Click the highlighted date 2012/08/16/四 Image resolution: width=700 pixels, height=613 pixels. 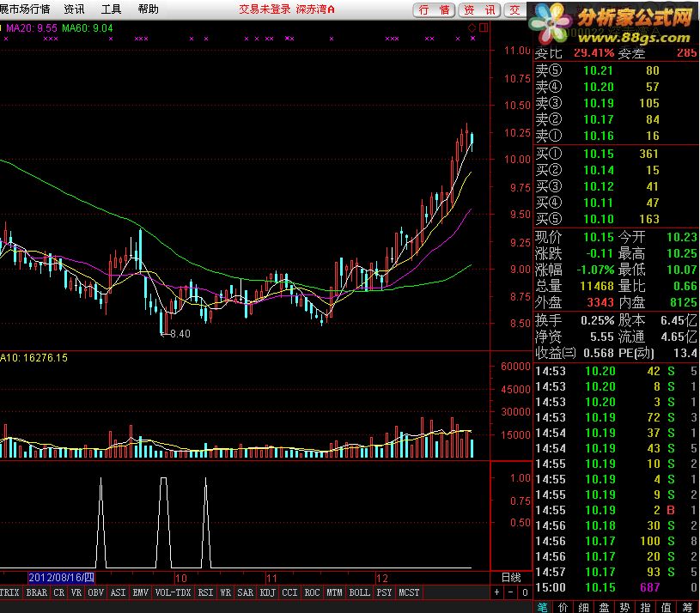pos(61,578)
